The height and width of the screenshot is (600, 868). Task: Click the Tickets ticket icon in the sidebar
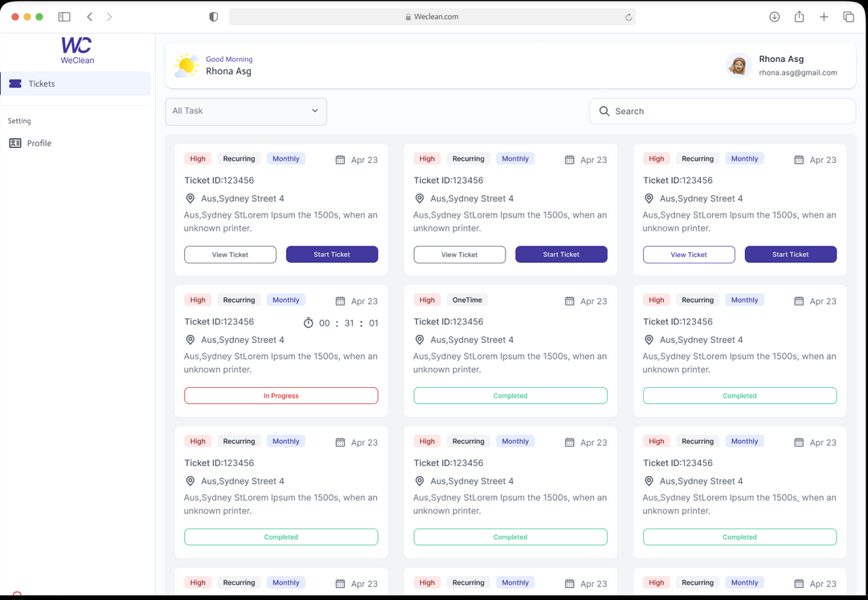pyautogui.click(x=16, y=84)
